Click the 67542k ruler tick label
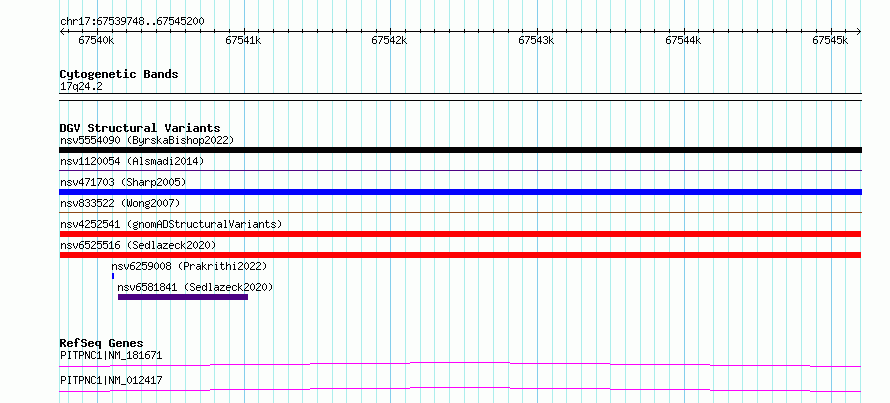This screenshot has height=403, width=890. click(389, 40)
